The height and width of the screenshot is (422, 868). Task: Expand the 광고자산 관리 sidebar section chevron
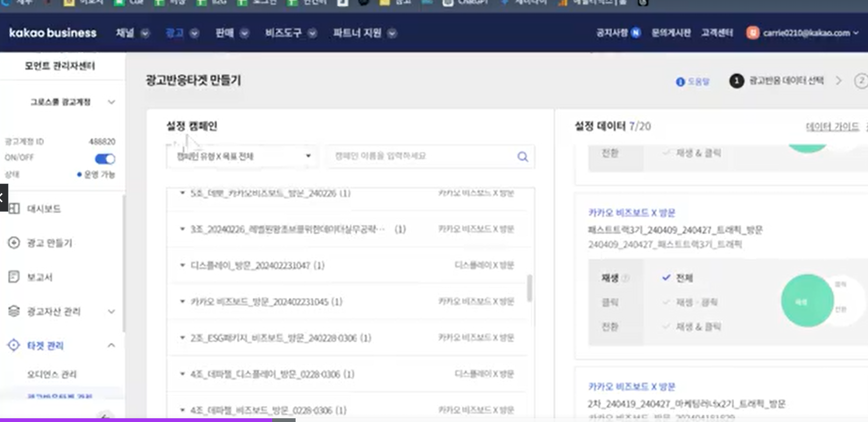(x=111, y=311)
